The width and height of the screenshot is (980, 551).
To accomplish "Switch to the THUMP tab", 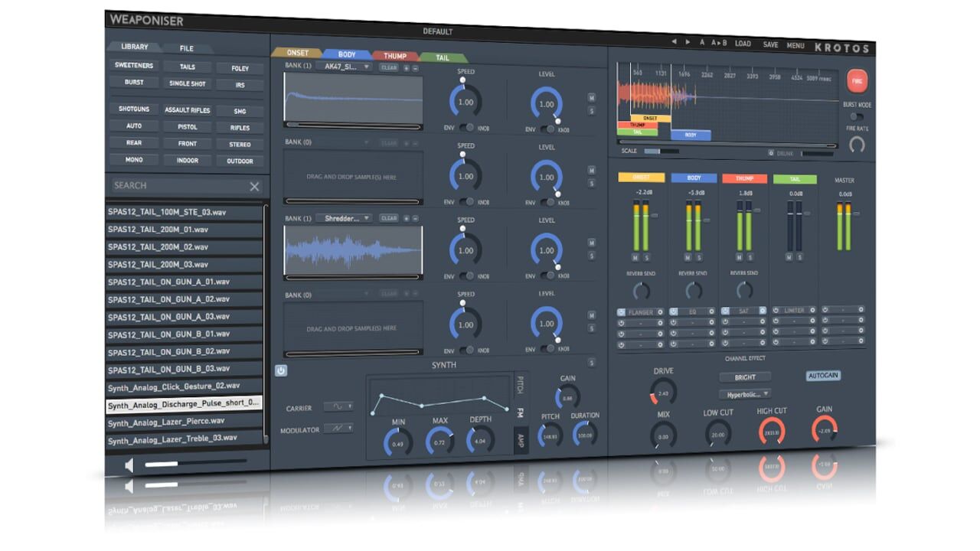I will pyautogui.click(x=395, y=56).
